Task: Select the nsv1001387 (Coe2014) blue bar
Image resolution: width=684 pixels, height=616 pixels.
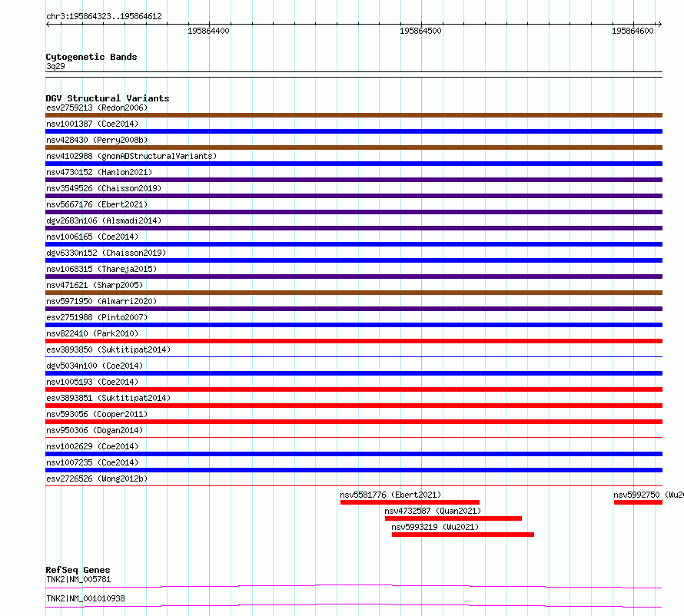Action: [x=354, y=131]
